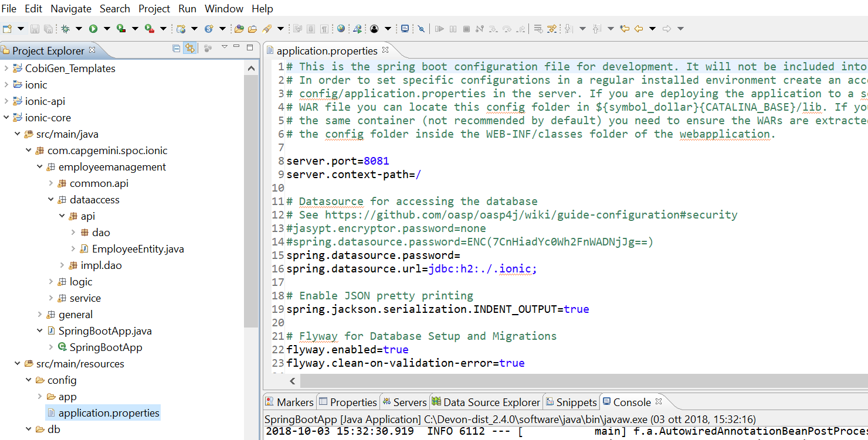Screen dimensions: 868x440
Task: Open the Navigate menu
Action: pyautogui.click(x=70, y=8)
